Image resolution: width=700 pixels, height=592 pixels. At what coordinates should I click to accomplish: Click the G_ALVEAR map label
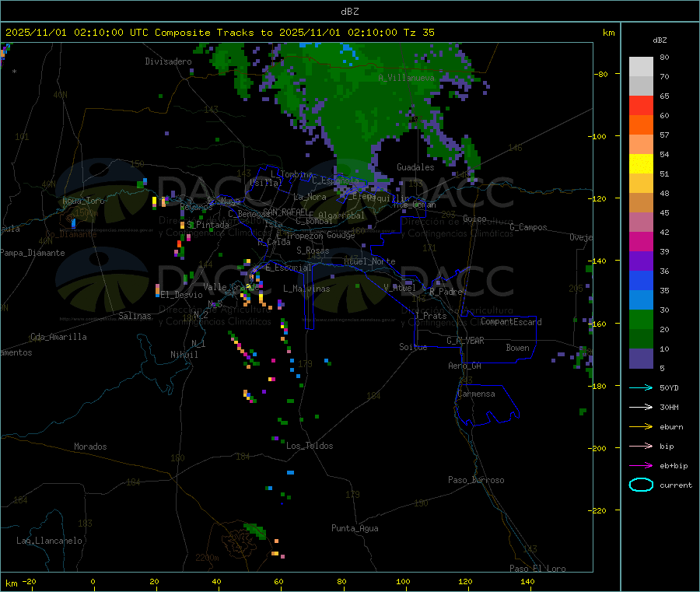(466, 341)
